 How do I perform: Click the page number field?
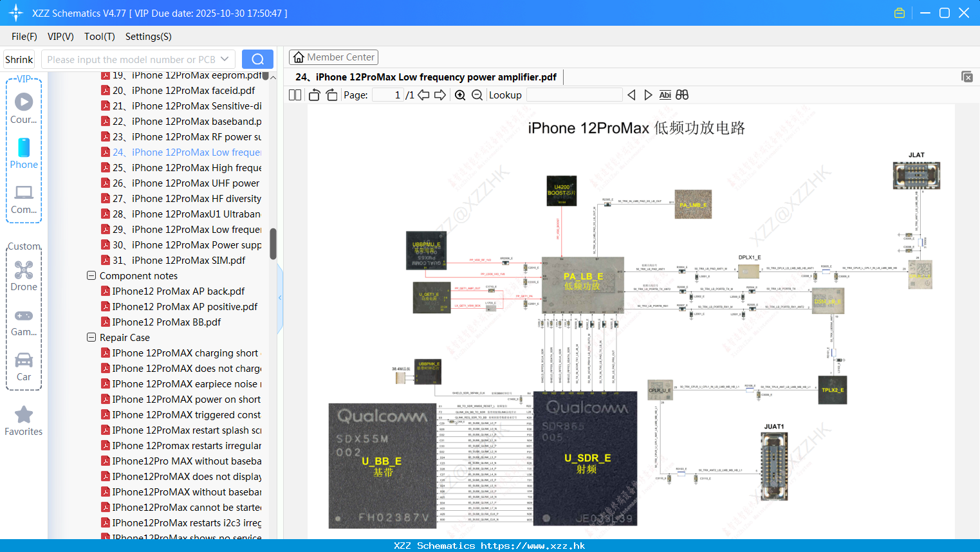[388, 95]
